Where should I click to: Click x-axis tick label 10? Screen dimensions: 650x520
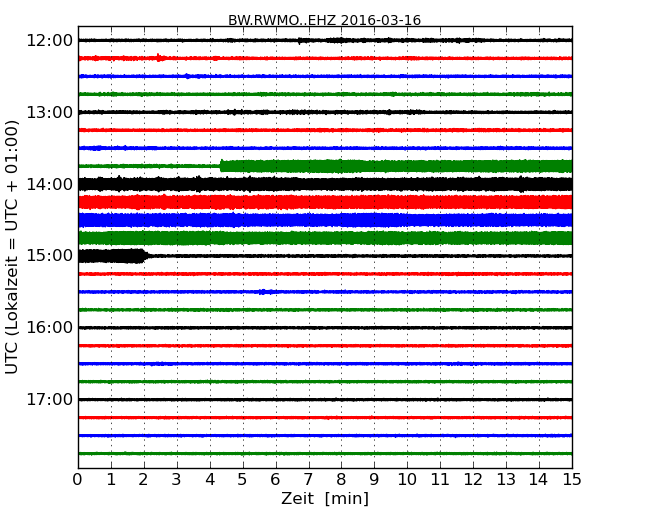point(407,480)
